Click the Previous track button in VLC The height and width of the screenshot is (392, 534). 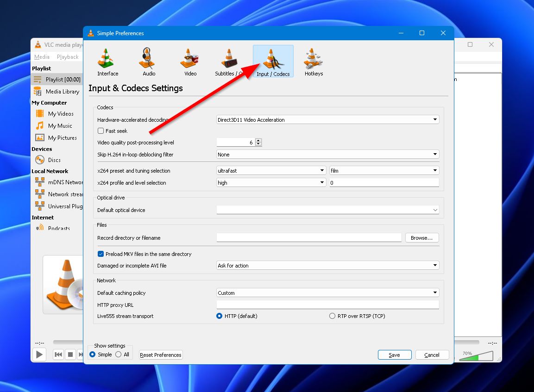(58, 355)
